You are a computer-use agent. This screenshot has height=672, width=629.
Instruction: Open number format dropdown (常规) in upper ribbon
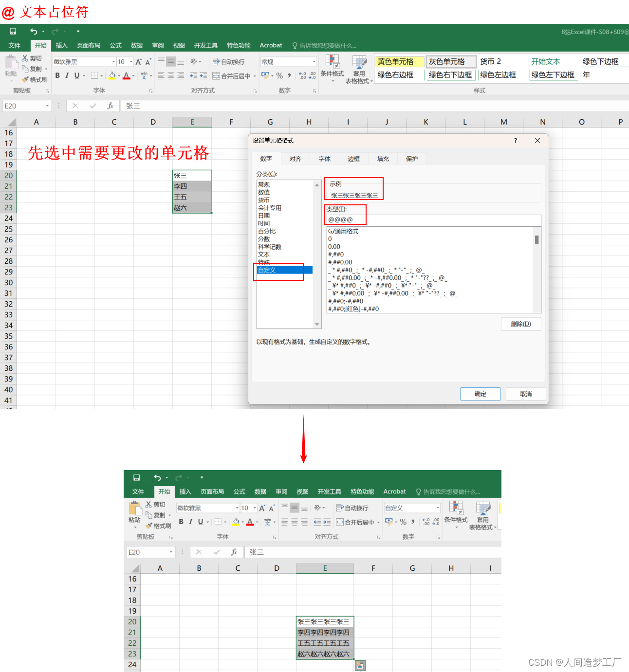[x=314, y=62]
